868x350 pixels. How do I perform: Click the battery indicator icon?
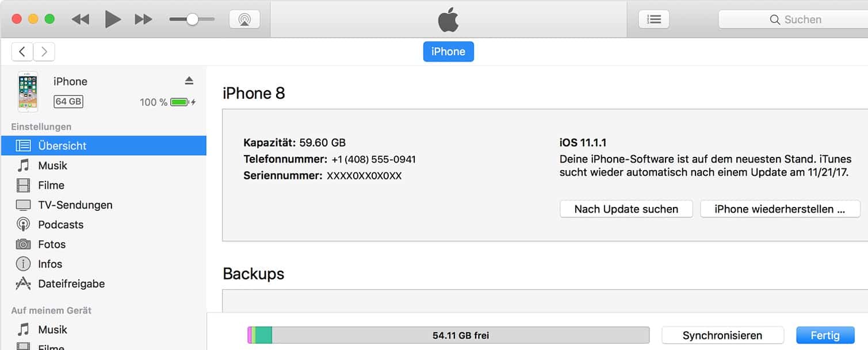click(x=181, y=102)
